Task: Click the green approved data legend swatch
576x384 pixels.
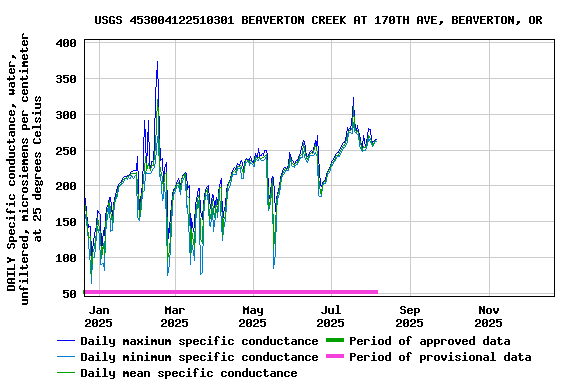Action: [x=335, y=340]
